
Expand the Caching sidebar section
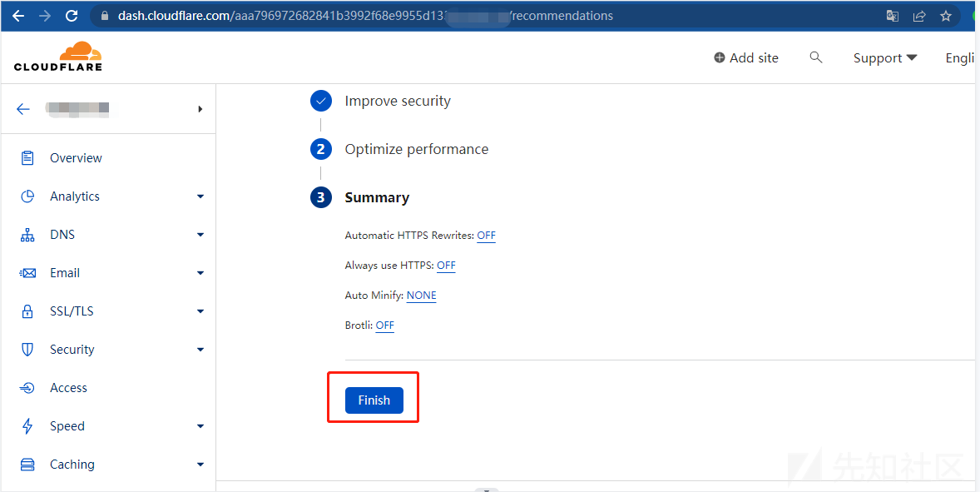[200, 465]
